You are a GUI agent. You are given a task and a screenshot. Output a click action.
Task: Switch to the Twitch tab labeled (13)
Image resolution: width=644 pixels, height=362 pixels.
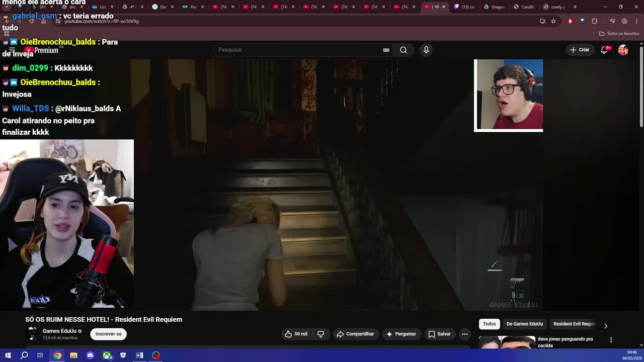465,7
